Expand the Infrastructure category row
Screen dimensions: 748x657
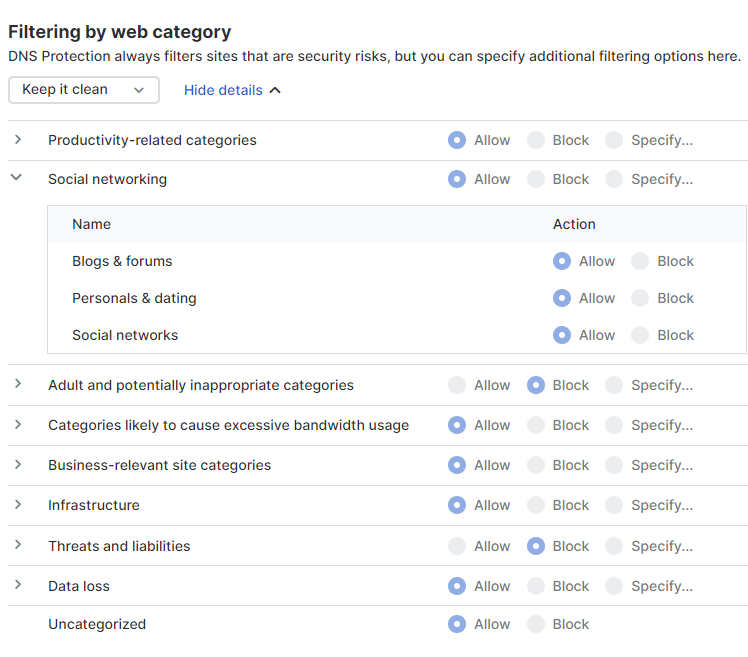(18, 505)
